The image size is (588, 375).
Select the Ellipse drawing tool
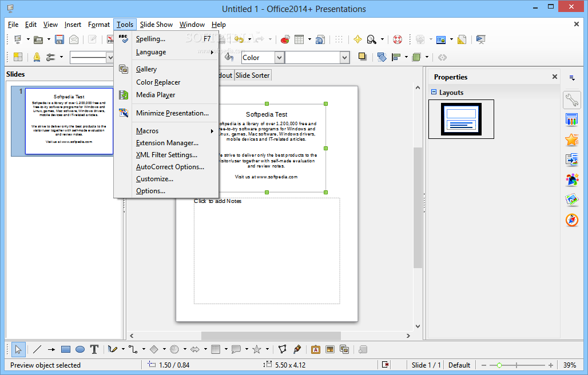(80, 349)
